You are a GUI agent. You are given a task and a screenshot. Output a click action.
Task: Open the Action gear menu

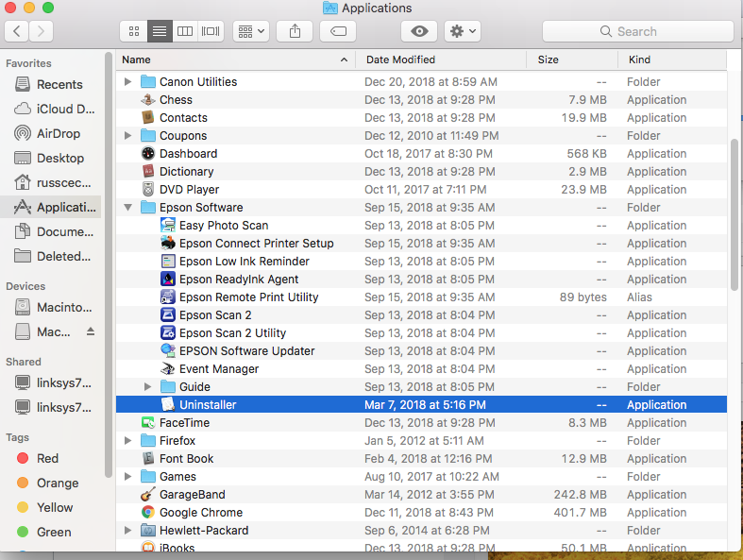tap(463, 31)
